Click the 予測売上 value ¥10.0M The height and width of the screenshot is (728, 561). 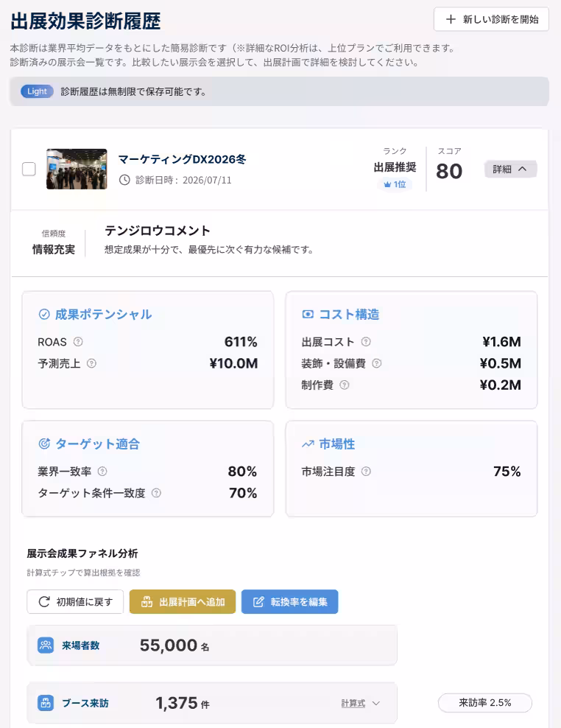coord(233,363)
